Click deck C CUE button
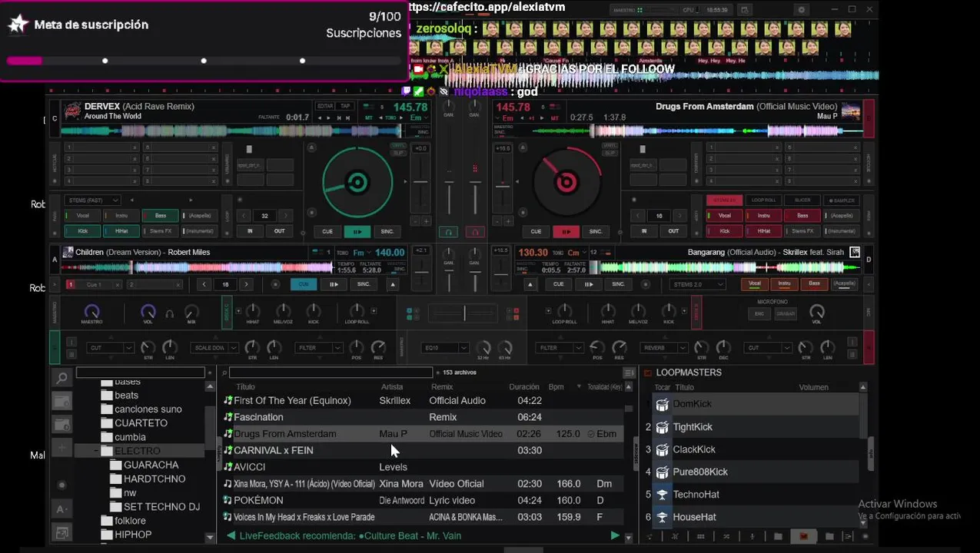Screen dimensions: 980x553 (327, 231)
